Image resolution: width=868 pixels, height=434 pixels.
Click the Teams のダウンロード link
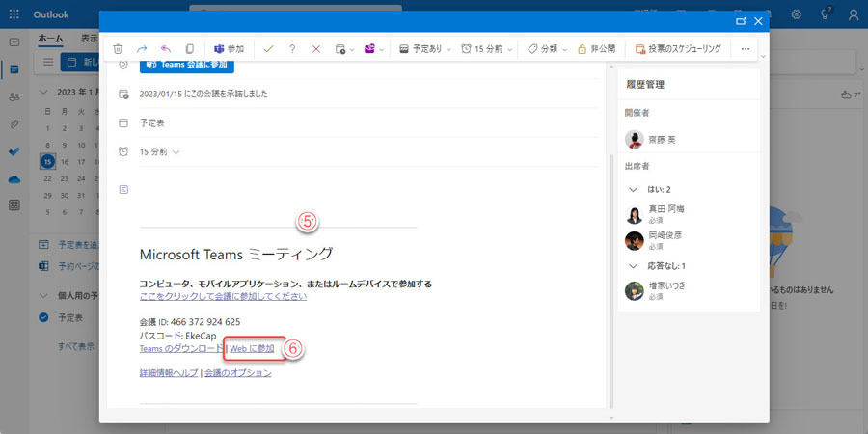(x=182, y=349)
